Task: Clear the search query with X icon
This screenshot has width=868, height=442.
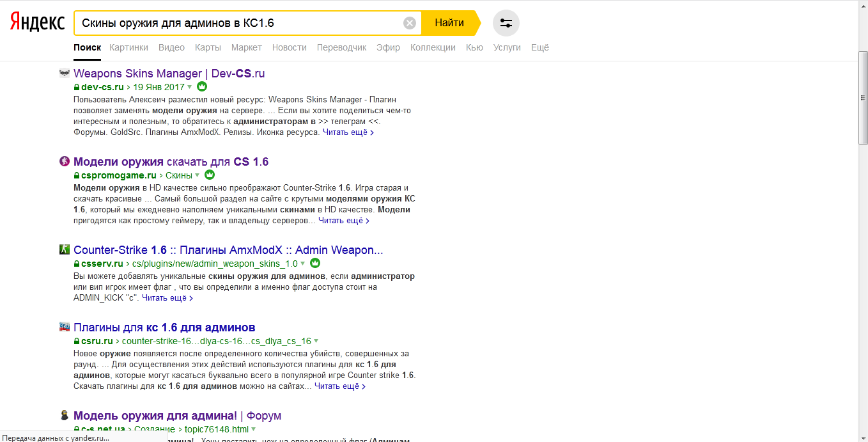Action: pos(410,23)
